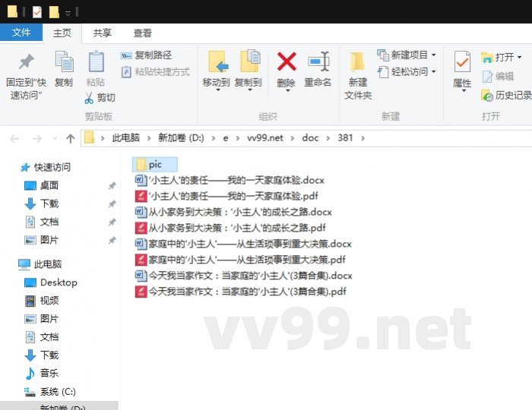Expand the 打开 dropdown arrow

coord(519,57)
